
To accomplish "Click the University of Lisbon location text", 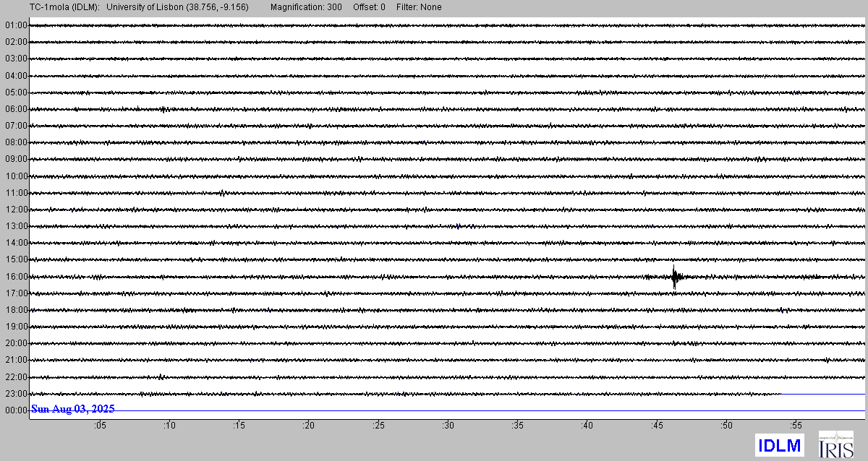I will 176,7.
